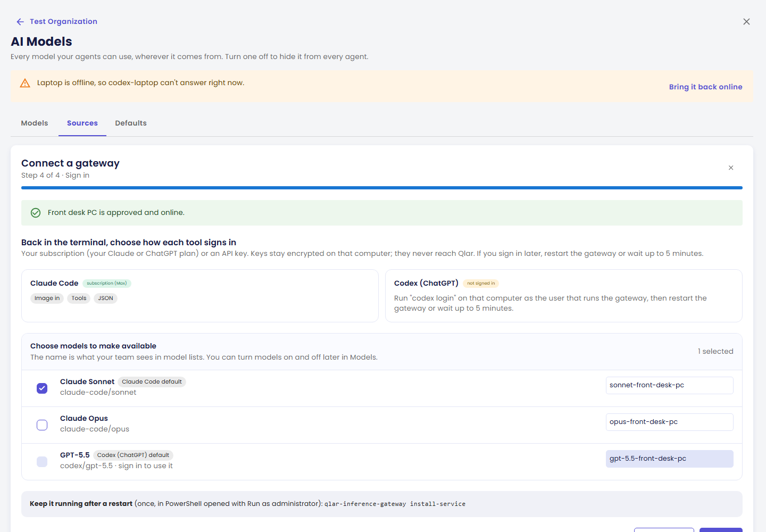
Task: Click the "claude-code/opus" model ID
Action: pos(95,429)
